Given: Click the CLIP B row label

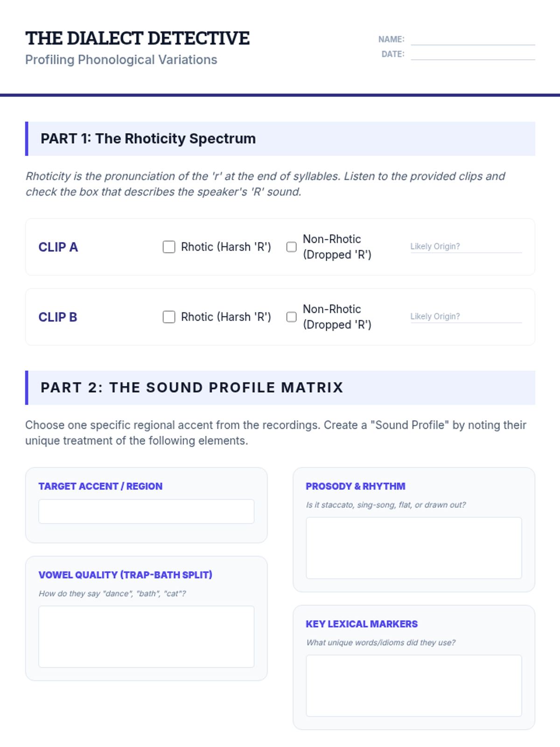Looking at the screenshot, I should click(x=58, y=317).
